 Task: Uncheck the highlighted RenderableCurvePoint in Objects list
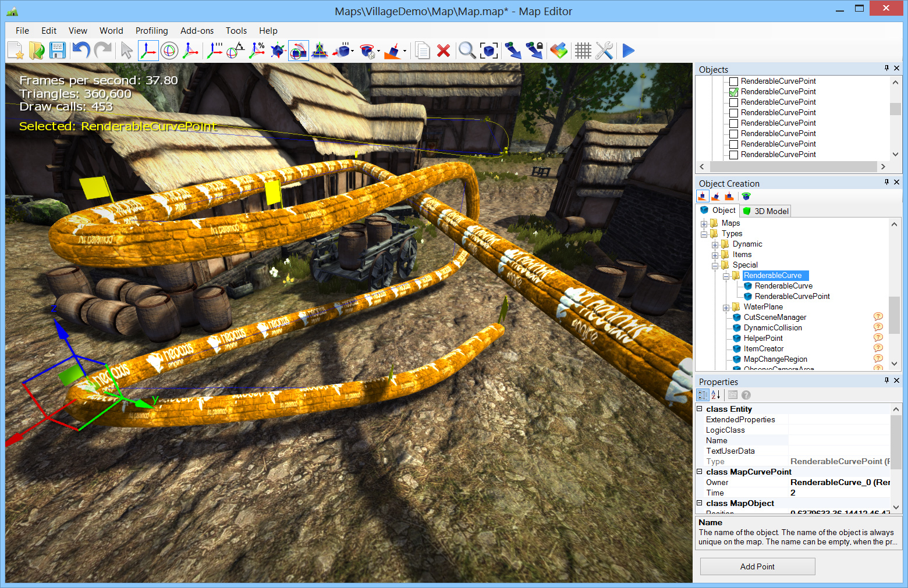coord(733,91)
